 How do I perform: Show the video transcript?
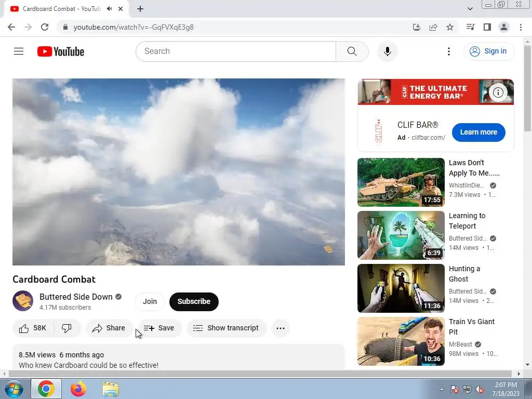(226, 328)
